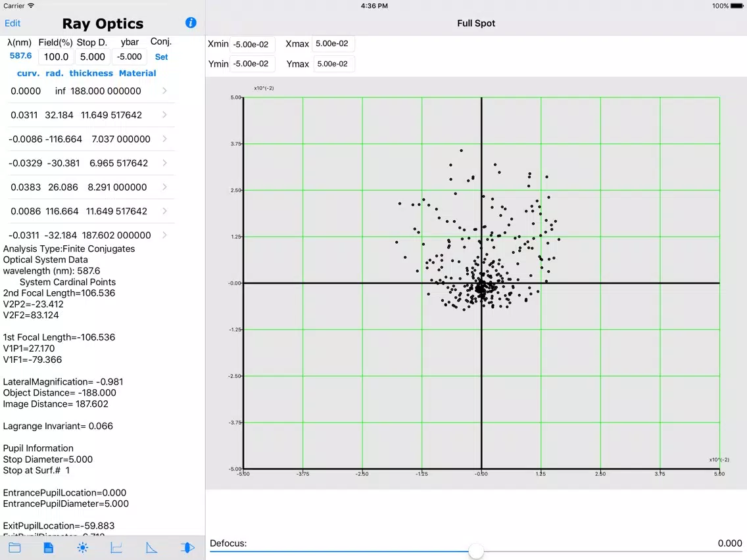The width and height of the screenshot is (747, 560).
Task: Click the 'Image Distance= 187.602' line
Action: coord(56,404)
